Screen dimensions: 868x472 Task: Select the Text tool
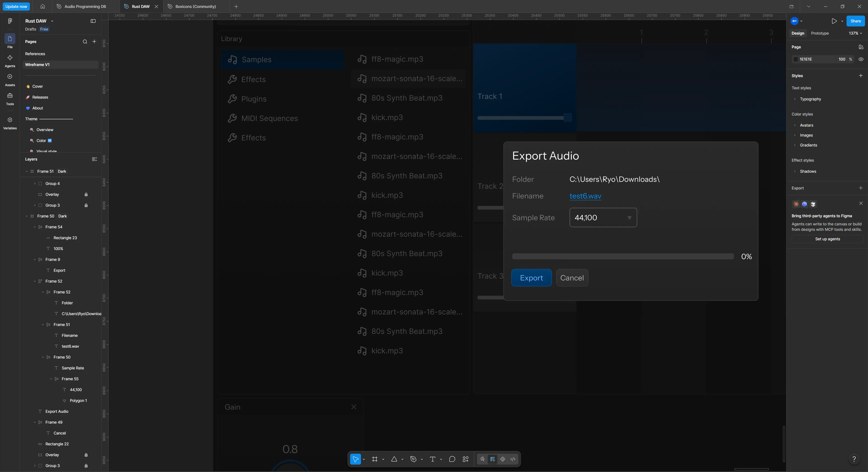(x=433, y=459)
